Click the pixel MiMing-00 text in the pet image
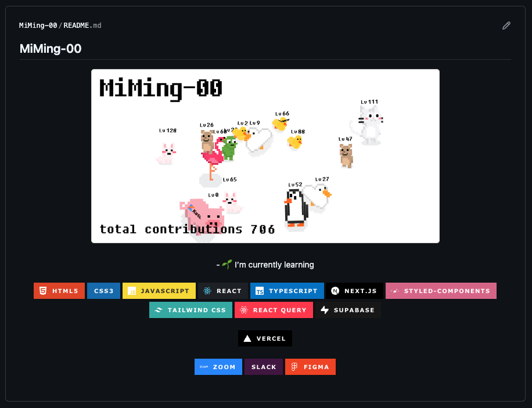 tap(161, 89)
